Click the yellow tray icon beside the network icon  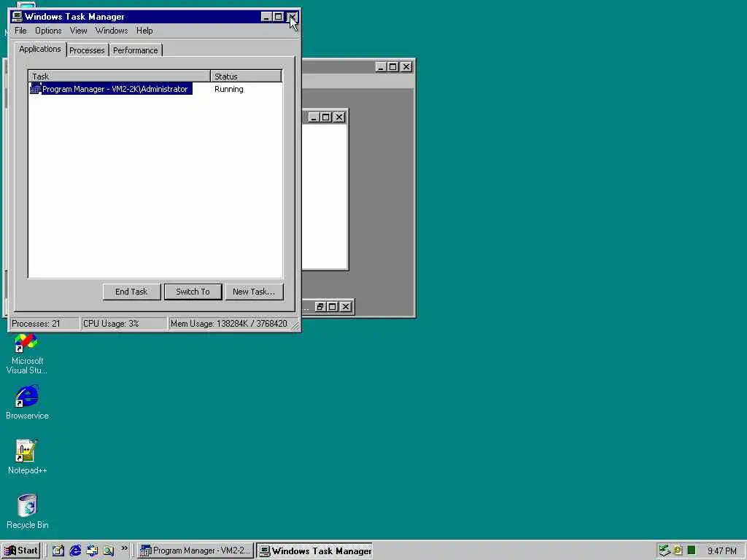click(678, 551)
